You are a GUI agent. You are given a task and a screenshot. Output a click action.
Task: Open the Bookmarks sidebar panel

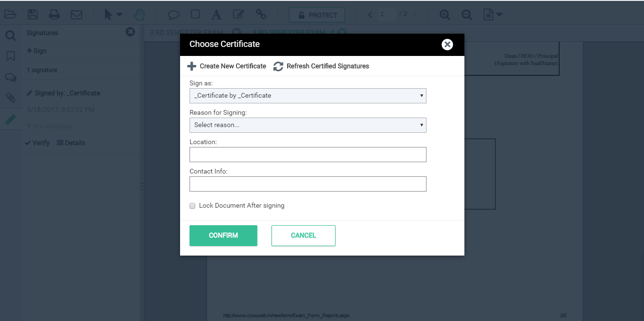point(10,56)
